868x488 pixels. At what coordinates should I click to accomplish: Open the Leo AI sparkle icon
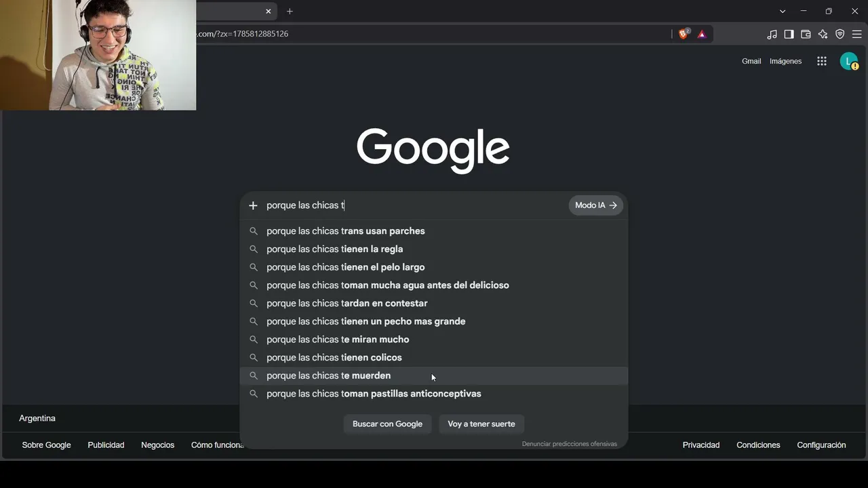[823, 34]
